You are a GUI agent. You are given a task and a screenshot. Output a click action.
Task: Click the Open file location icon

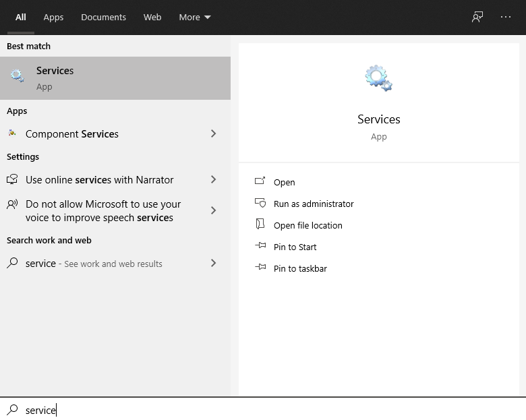(x=260, y=225)
